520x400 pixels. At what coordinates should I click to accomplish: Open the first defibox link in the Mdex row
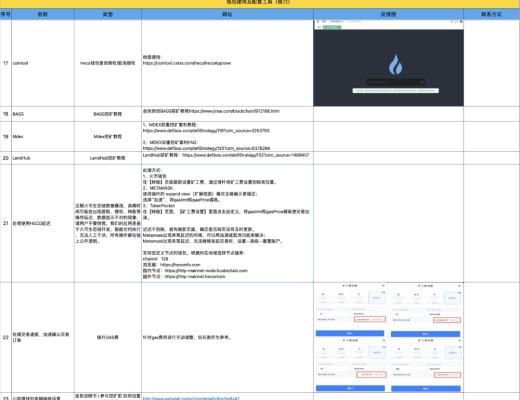pyautogui.click(x=206, y=131)
